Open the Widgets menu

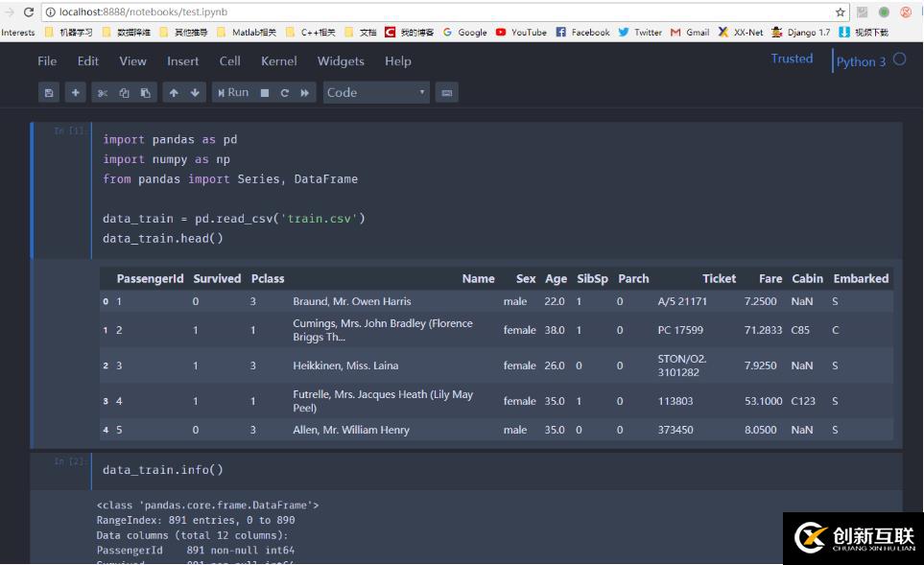(341, 60)
